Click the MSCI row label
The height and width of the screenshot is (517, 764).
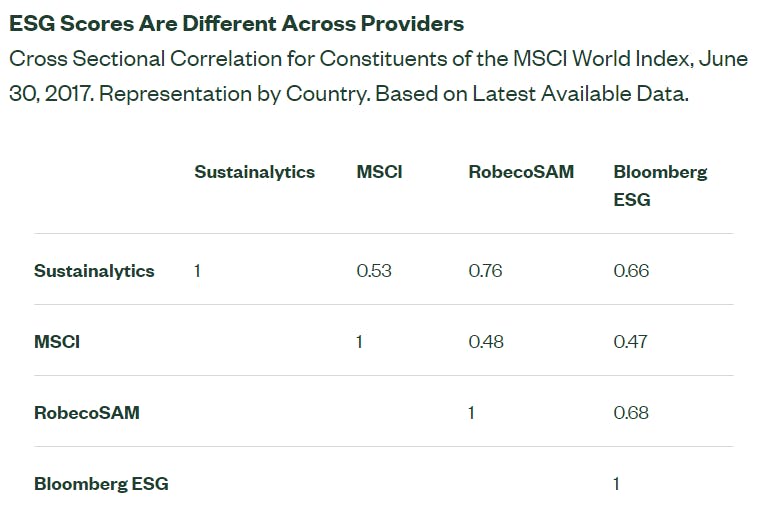pyautogui.click(x=57, y=342)
